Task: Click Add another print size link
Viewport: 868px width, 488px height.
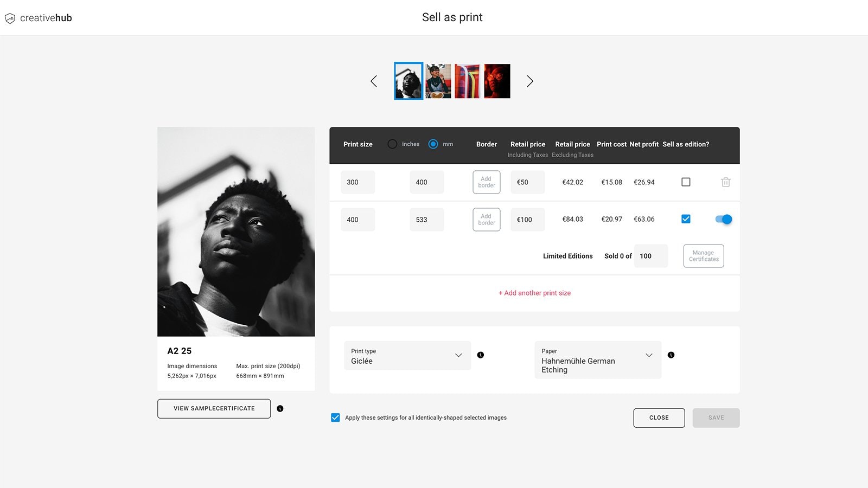Action: [x=534, y=293]
